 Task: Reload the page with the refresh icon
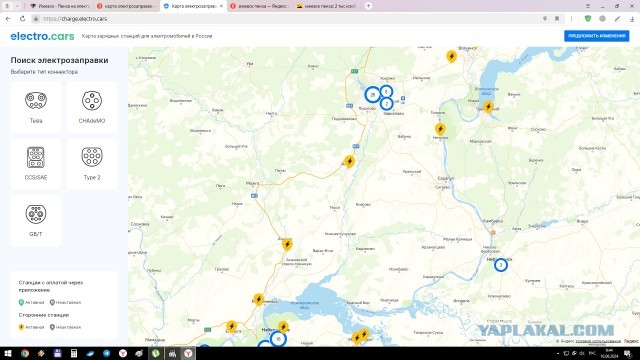click(22, 19)
